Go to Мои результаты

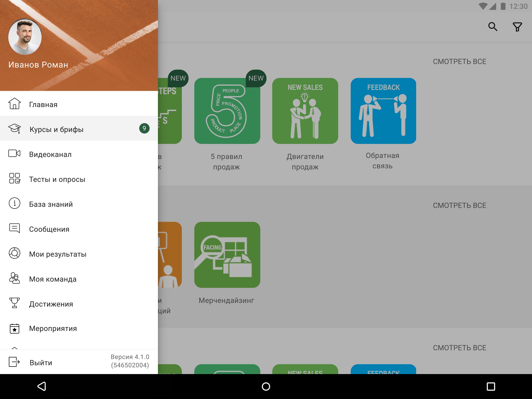coord(58,254)
